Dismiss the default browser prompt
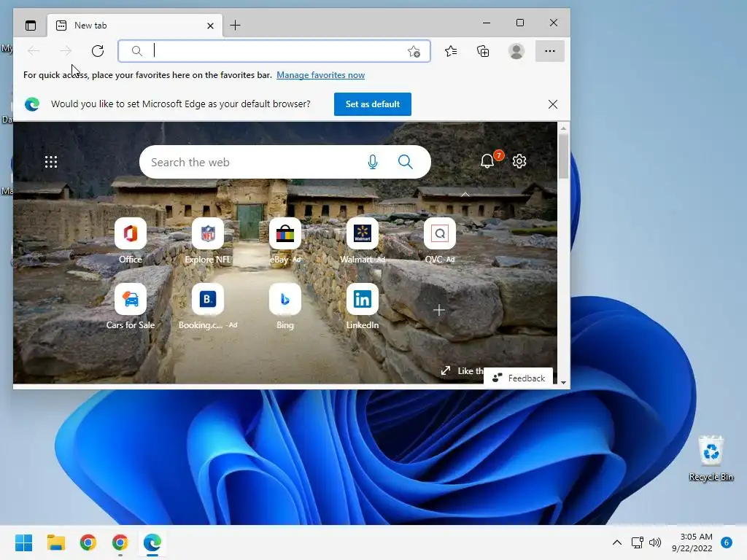747x560 pixels. click(553, 104)
